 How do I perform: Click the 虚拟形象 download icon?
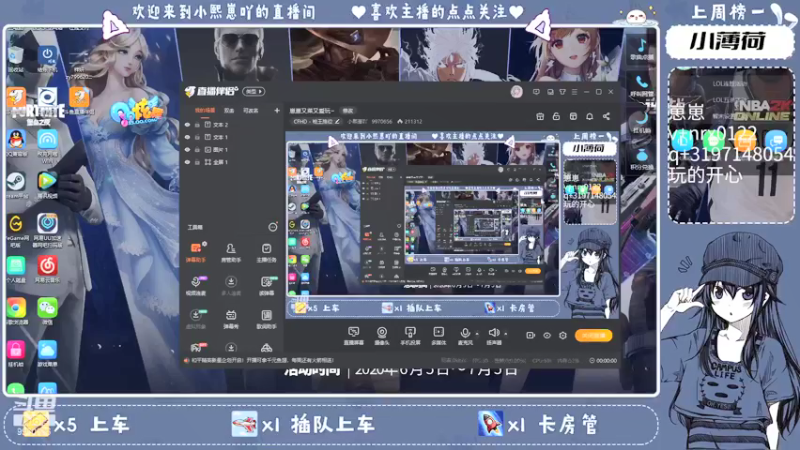(195, 315)
